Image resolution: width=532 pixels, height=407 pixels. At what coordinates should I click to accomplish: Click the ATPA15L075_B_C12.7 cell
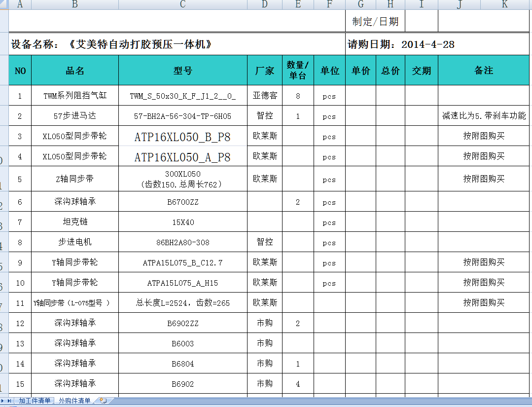pyautogui.click(x=183, y=262)
